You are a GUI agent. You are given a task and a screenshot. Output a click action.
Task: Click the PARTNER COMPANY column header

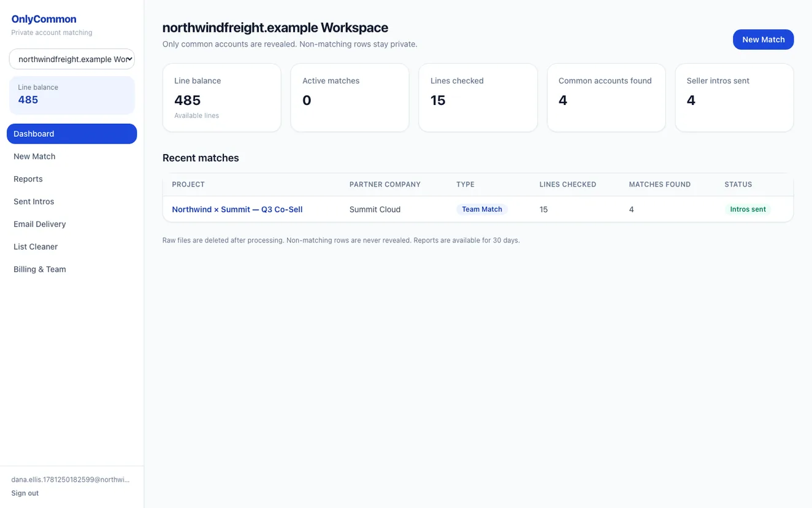click(385, 185)
